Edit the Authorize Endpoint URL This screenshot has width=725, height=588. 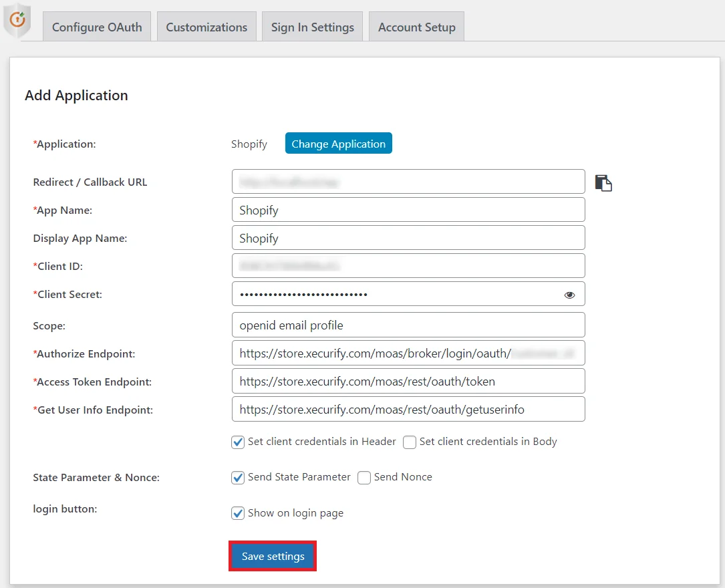tap(408, 353)
